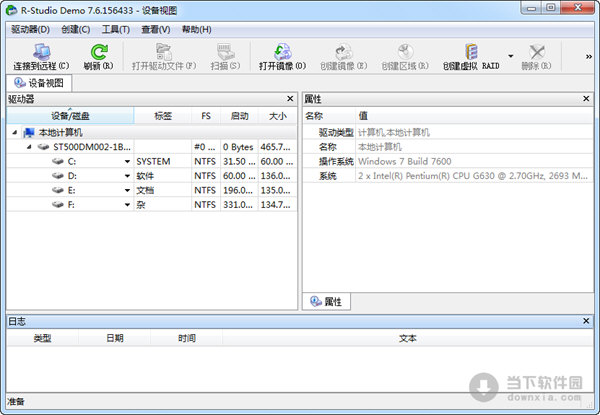The image size is (600, 415).
Task: Click the Connect to Remote (连接到远程) toolbar icon
Action: (41, 52)
